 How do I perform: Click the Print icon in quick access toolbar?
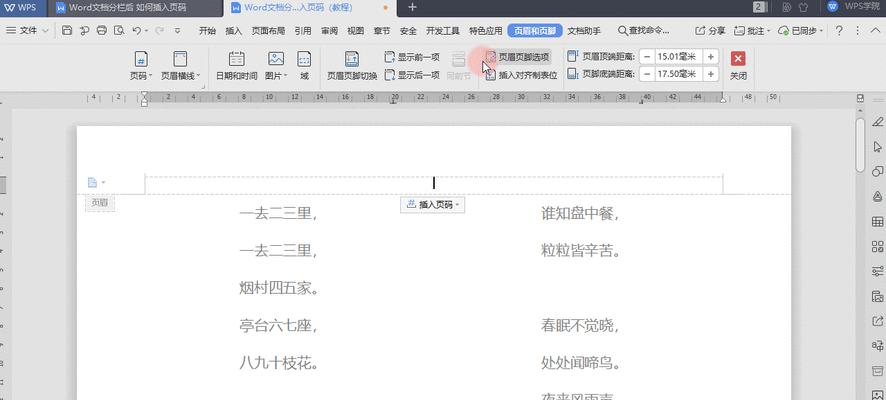tap(101, 31)
